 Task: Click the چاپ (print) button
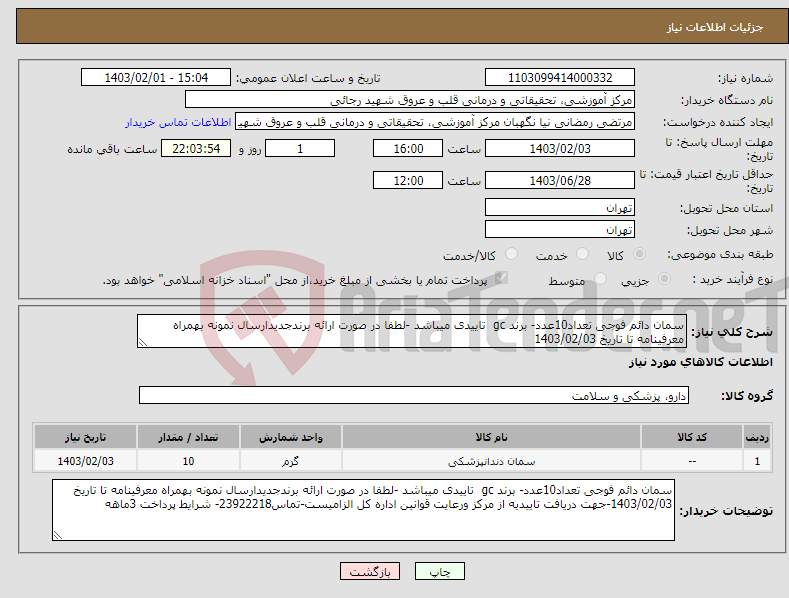coord(439,571)
